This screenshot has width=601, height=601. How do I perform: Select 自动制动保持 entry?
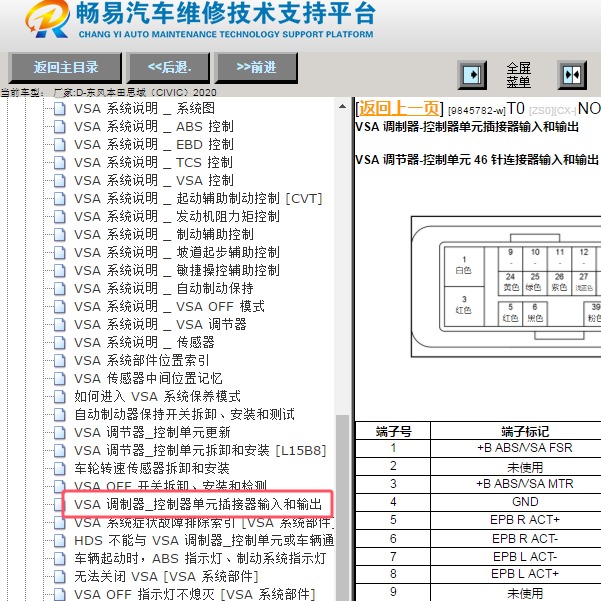click(164, 289)
